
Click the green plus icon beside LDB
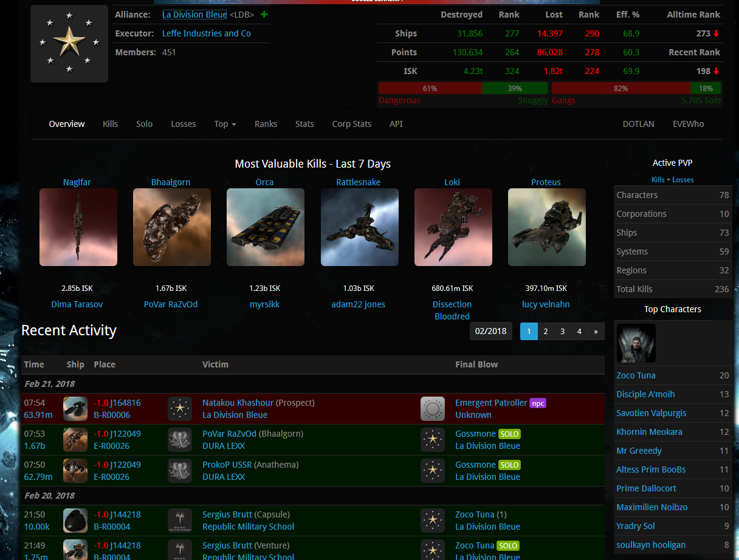(x=264, y=15)
